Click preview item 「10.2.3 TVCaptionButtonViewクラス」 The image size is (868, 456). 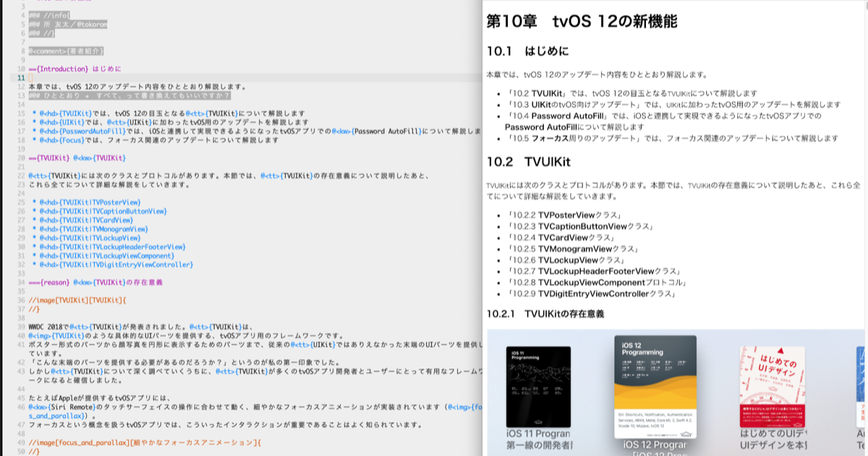tap(581, 227)
